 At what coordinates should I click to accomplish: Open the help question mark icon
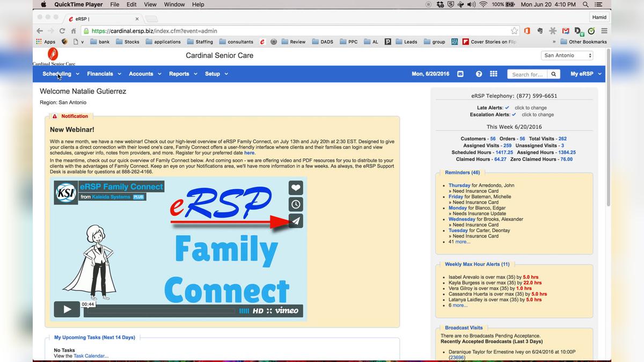[479, 74]
